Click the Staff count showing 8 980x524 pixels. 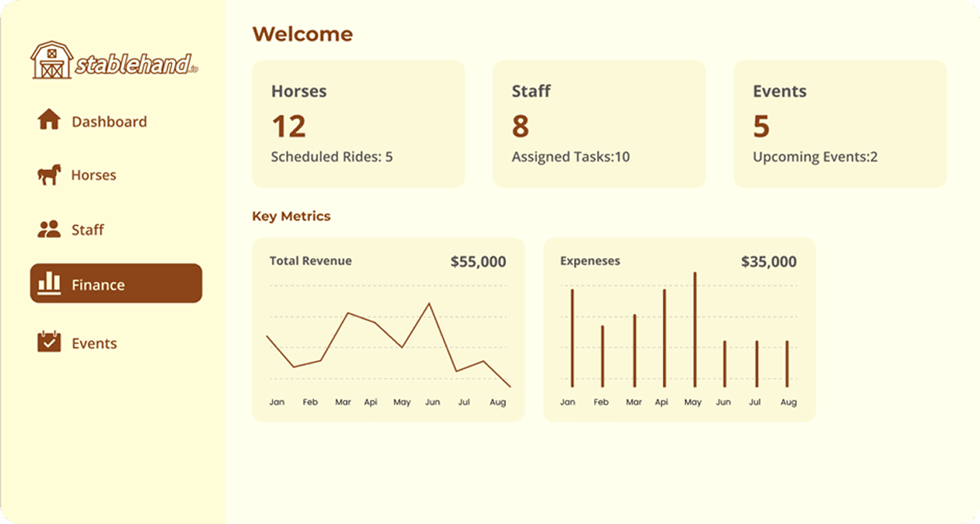(x=520, y=127)
